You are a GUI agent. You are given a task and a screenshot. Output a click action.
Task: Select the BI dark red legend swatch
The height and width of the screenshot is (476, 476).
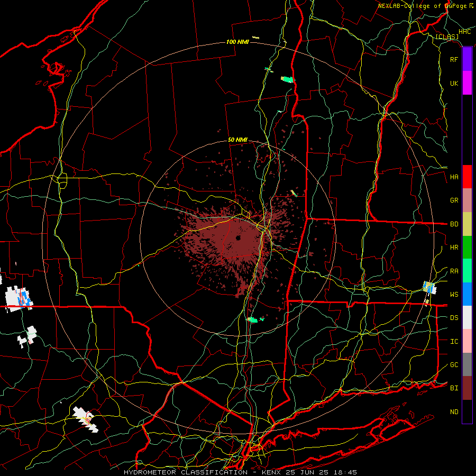[x=467, y=388]
